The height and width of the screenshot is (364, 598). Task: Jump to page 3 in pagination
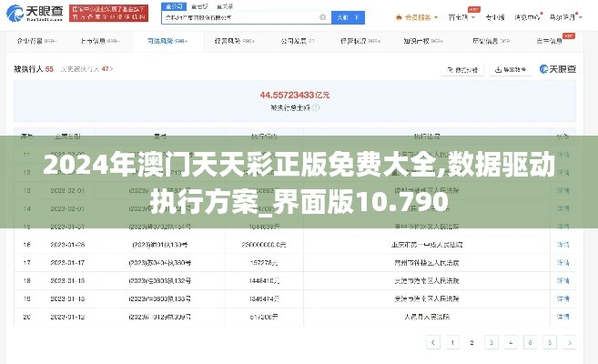(491, 342)
